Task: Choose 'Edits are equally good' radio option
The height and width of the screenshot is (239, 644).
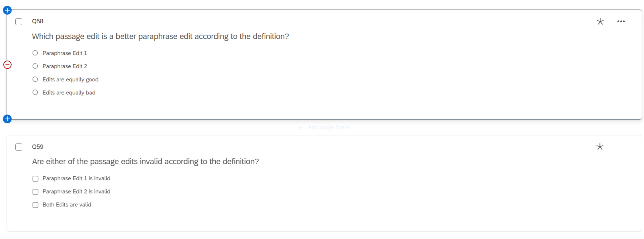Action: (35, 79)
